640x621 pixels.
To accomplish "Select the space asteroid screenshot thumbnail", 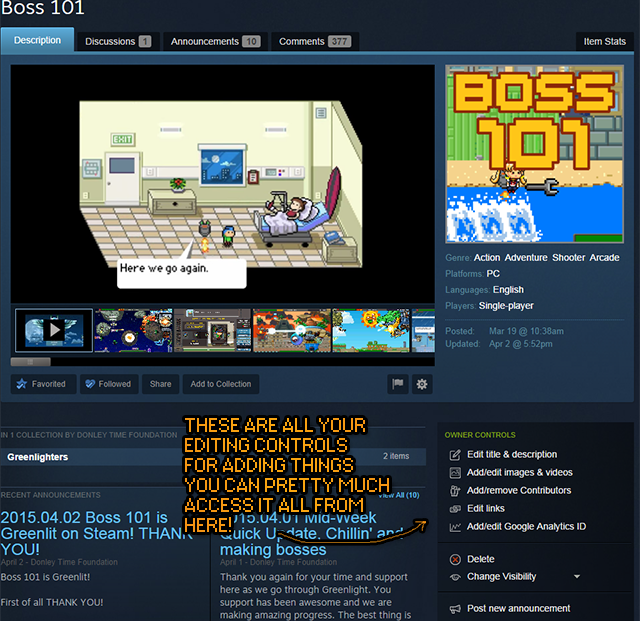I will point(133,330).
